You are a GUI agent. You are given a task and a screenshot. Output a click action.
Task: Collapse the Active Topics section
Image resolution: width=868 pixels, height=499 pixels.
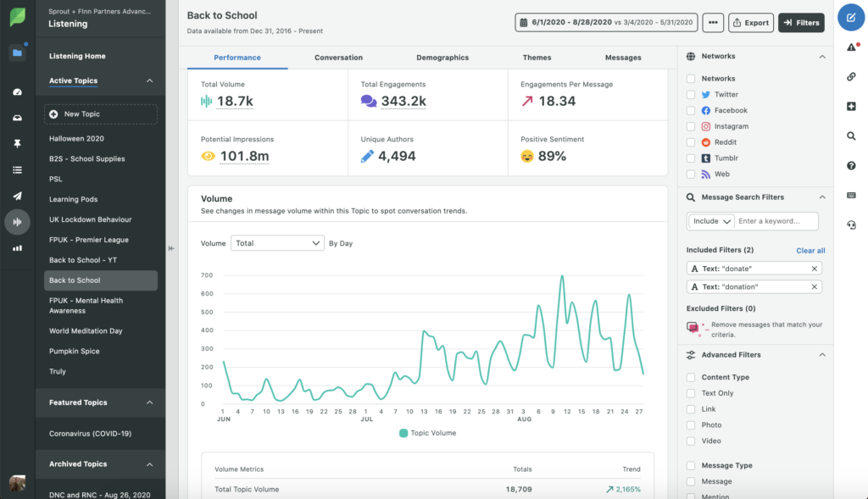pos(148,80)
